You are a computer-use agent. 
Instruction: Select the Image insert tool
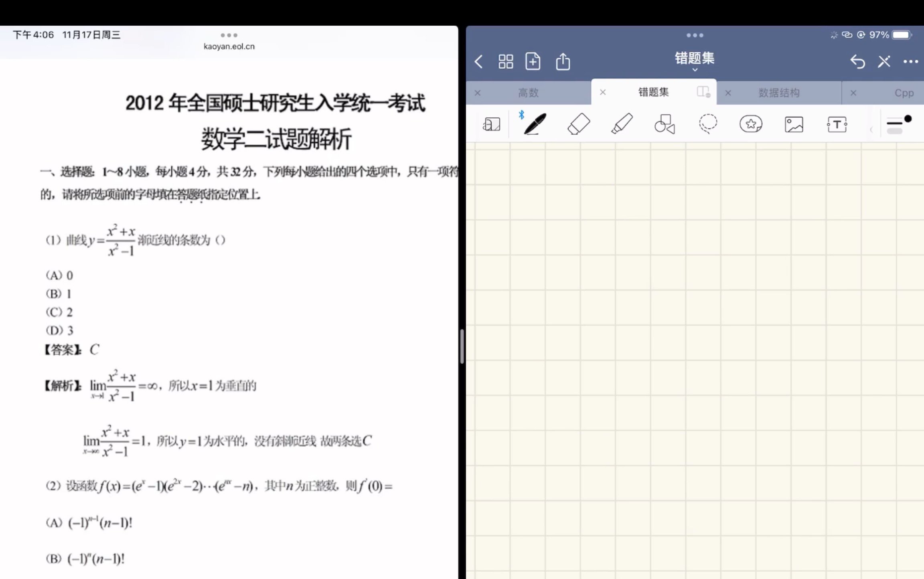794,124
